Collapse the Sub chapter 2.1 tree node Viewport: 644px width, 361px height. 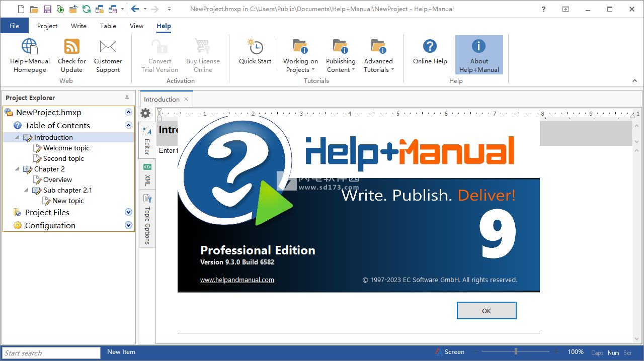pyautogui.click(x=26, y=190)
